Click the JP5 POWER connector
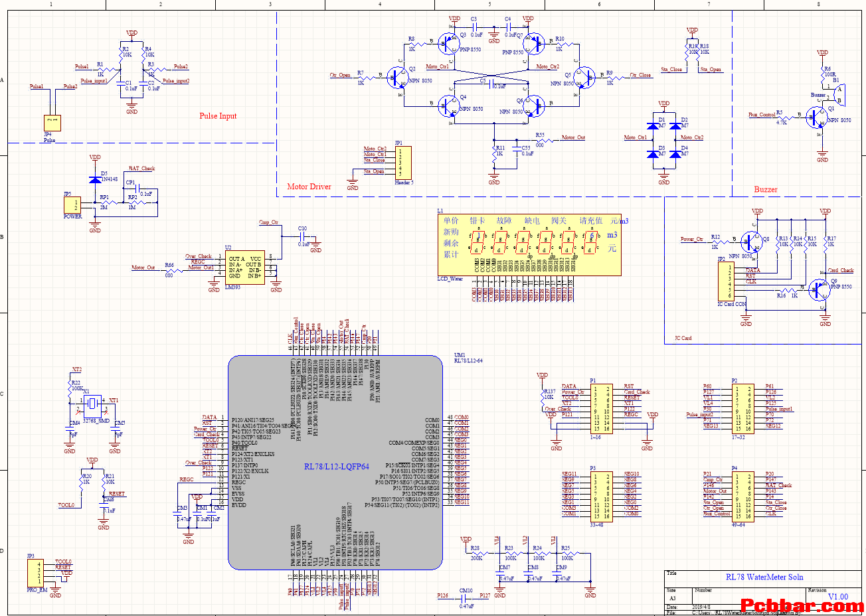The height and width of the screenshot is (616, 866). [72, 205]
